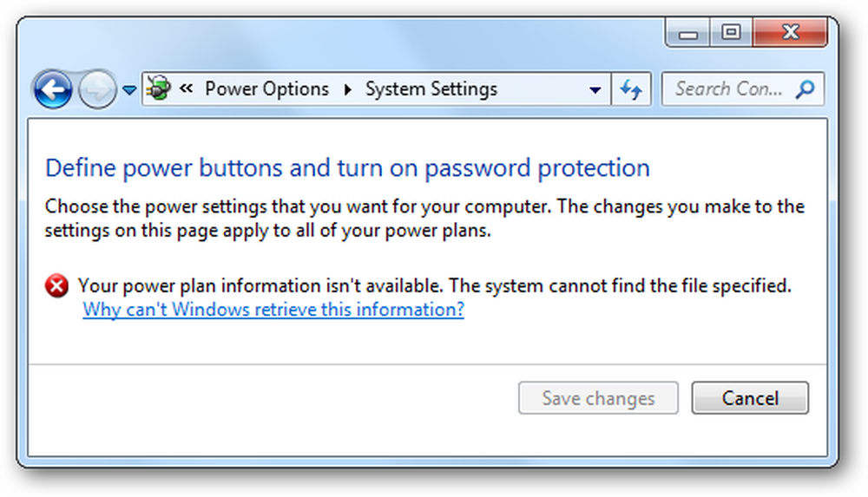868x497 pixels.
Task: Expand the double-chevron breadcrumb overflow
Action: click(187, 88)
